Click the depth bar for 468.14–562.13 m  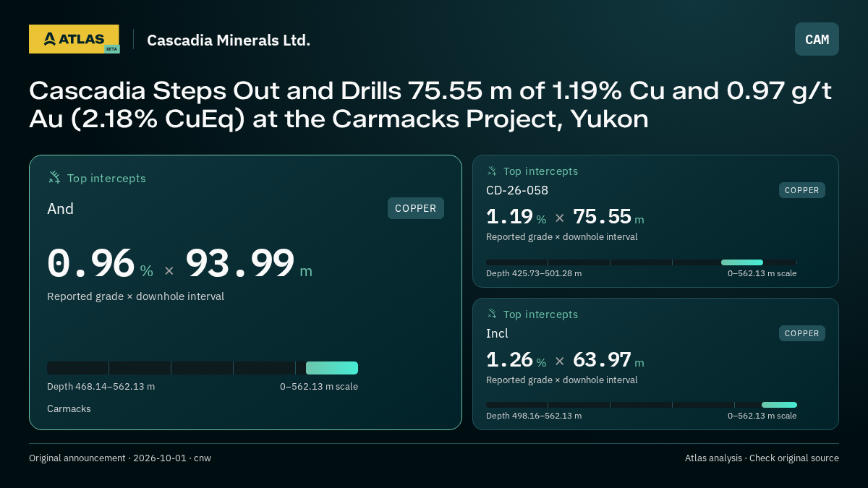tap(203, 368)
